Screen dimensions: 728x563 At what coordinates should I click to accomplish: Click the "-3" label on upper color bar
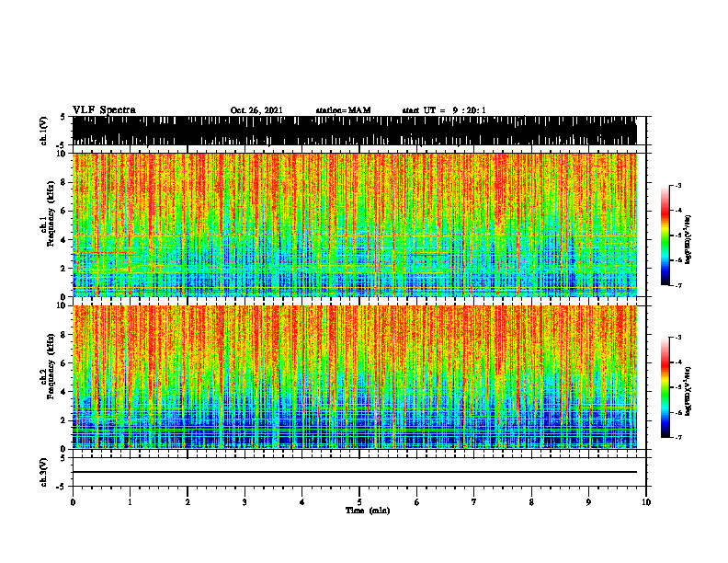click(677, 185)
